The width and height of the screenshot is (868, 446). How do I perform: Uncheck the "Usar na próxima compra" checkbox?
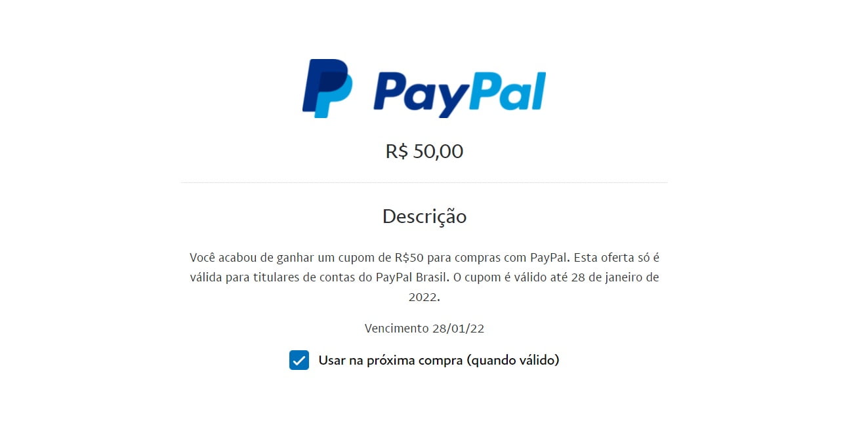click(x=299, y=360)
